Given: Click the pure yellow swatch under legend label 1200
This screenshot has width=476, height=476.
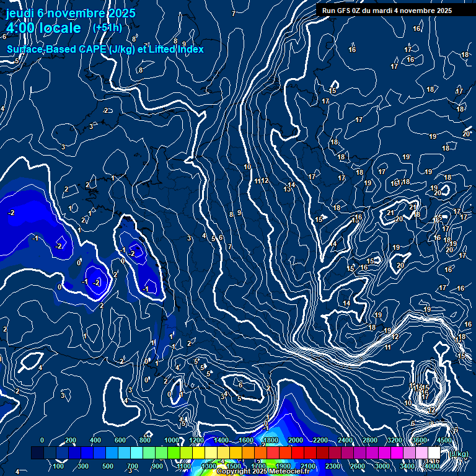Looking at the screenshot, I should (198, 452).
